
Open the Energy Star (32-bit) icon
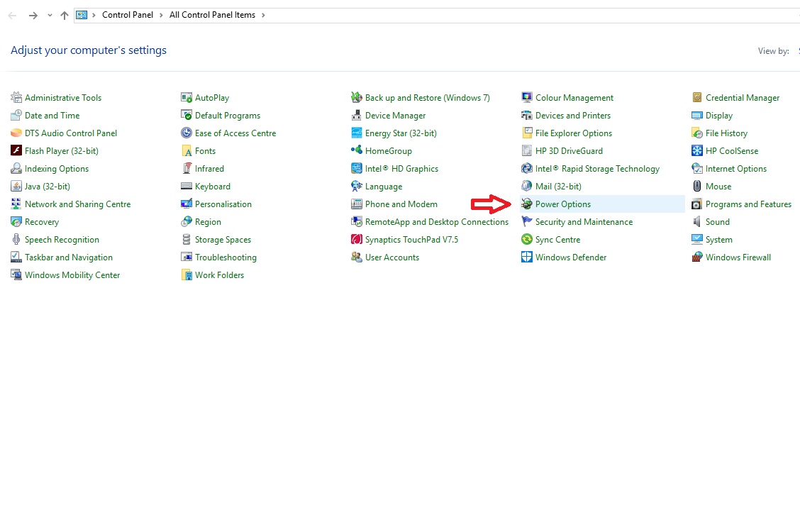[357, 133]
